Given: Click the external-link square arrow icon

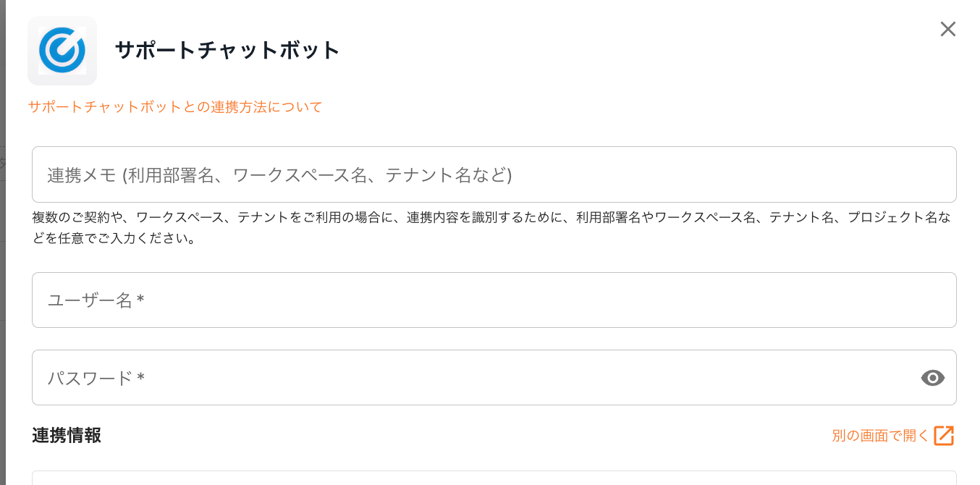Looking at the screenshot, I should click(944, 436).
